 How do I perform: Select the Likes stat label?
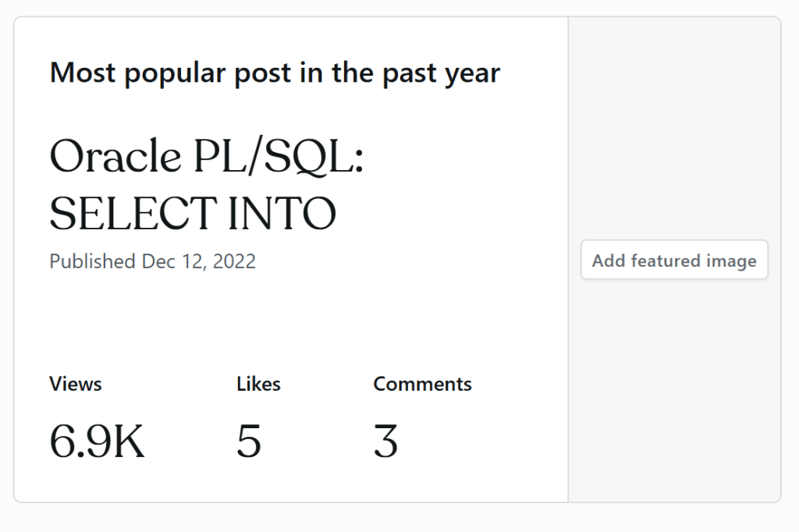[x=258, y=384]
